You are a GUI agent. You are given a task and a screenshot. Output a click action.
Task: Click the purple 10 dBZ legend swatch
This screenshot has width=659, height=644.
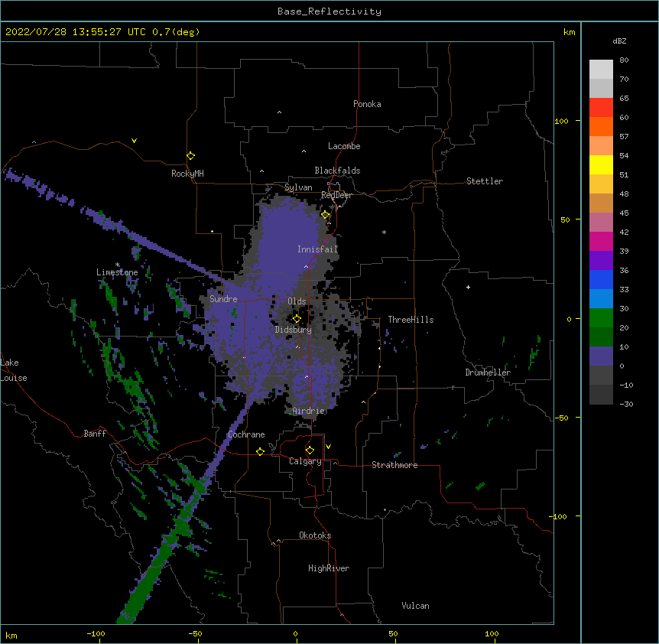(601, 356)
